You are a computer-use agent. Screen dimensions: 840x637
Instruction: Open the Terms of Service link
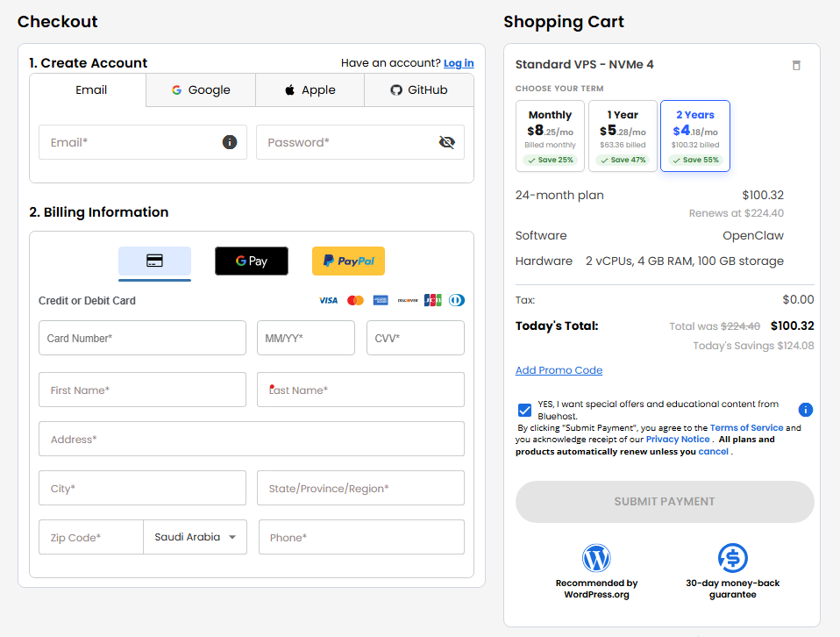[x=746, y=428]
